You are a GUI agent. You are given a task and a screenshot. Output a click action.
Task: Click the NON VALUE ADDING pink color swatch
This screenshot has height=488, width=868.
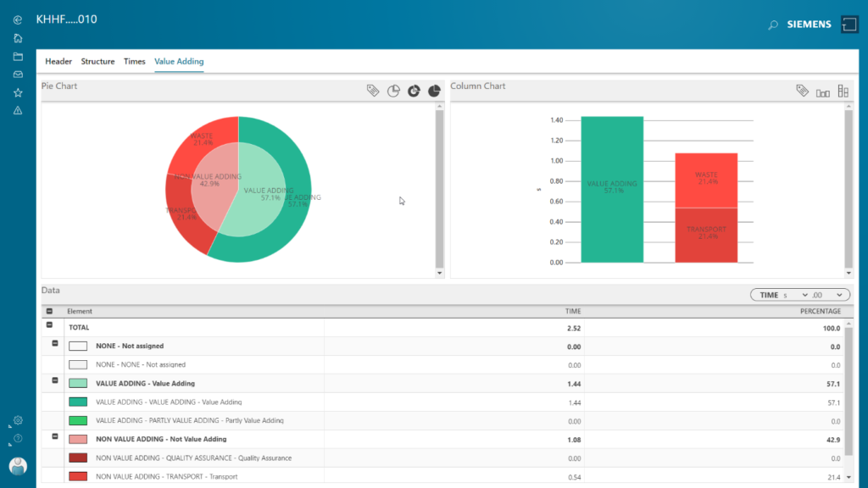[78, 439]
